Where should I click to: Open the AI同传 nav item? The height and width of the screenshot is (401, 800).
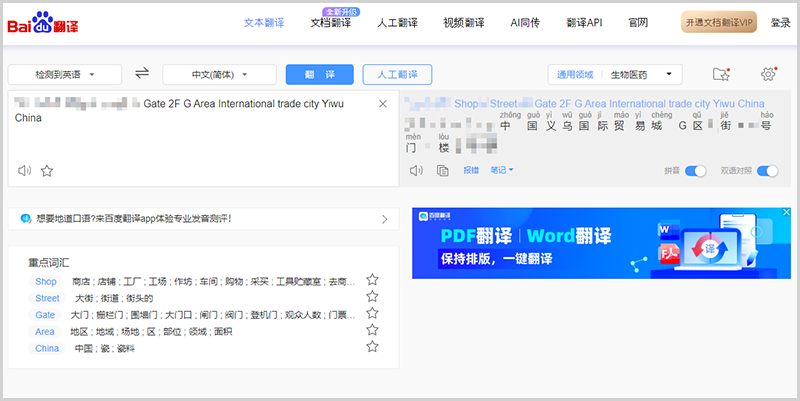click(x=525, y=23)
